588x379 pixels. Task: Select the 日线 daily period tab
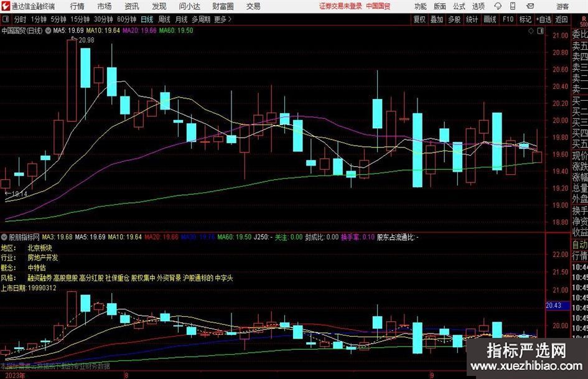point(147,19)
